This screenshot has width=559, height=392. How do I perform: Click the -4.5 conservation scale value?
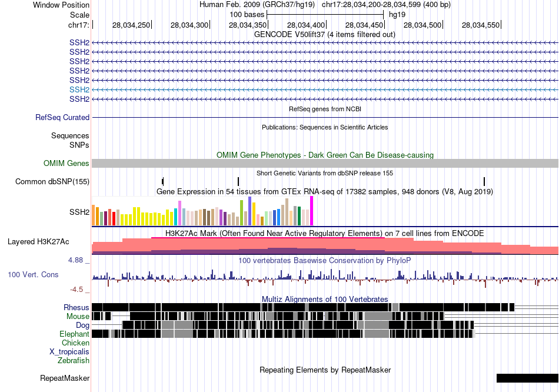[x=76, y=290]
